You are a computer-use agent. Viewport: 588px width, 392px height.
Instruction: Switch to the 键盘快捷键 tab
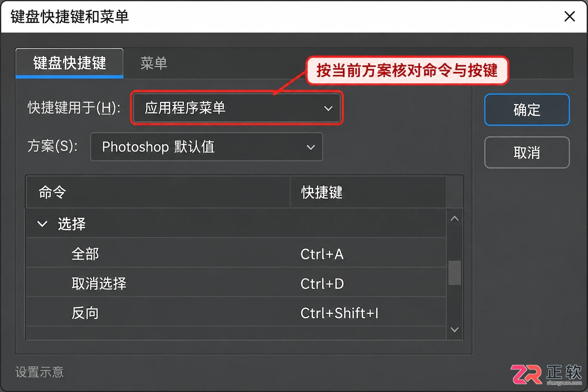(69, 63)
